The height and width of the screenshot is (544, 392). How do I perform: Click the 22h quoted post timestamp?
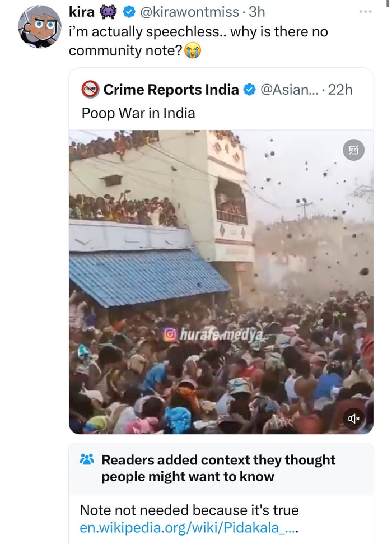point(340,90)
